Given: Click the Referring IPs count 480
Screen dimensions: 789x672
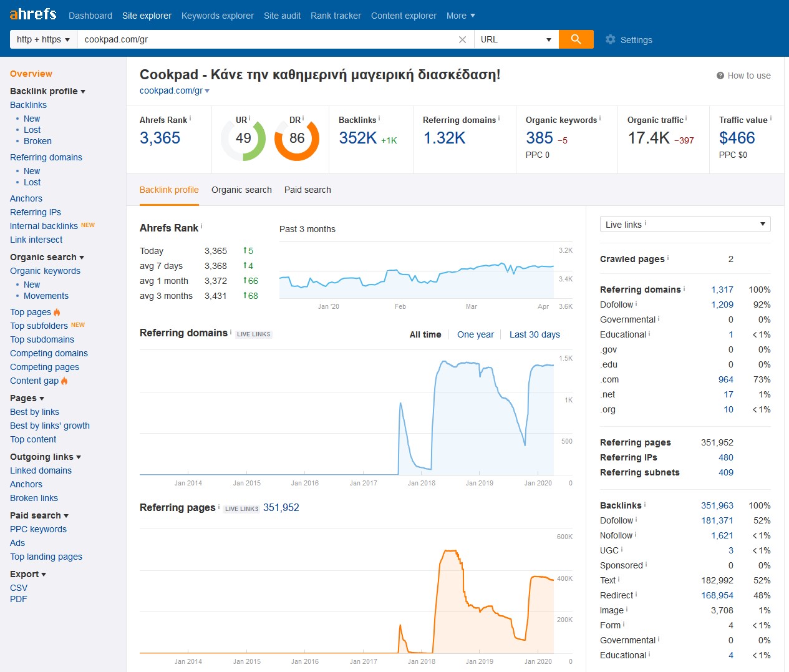Looking at the screenshot, I should (x=726, y=457).
